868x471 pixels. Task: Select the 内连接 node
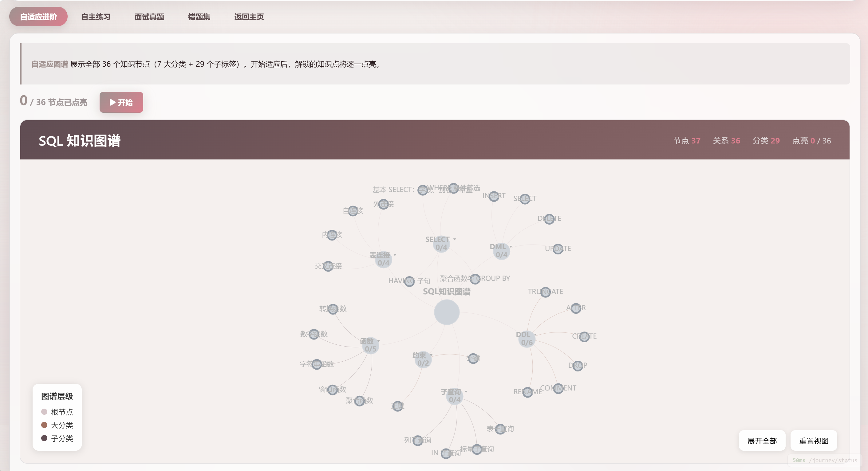332,235
